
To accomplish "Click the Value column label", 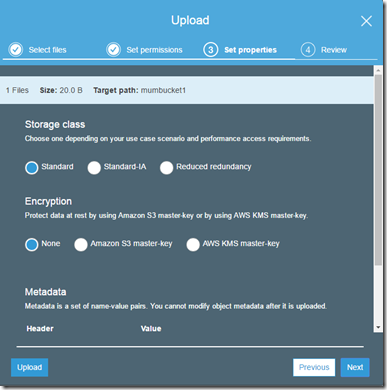I will 151,329.
